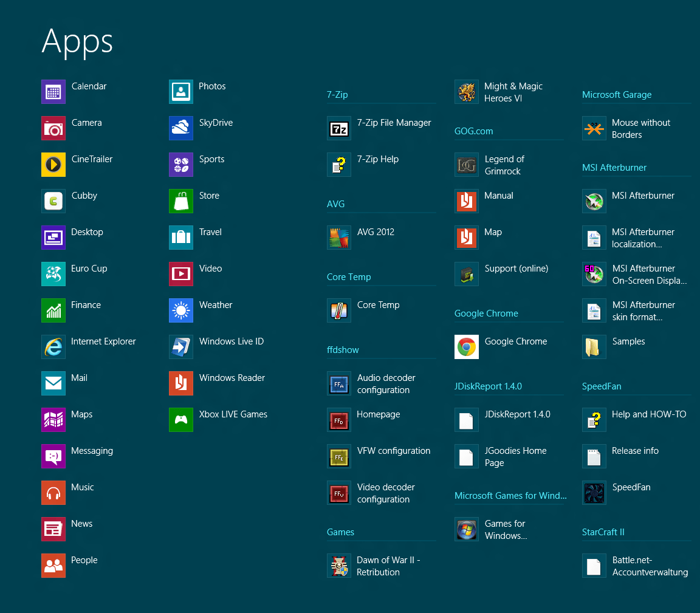Click the MSI Afterburner group header

(614, 168)
